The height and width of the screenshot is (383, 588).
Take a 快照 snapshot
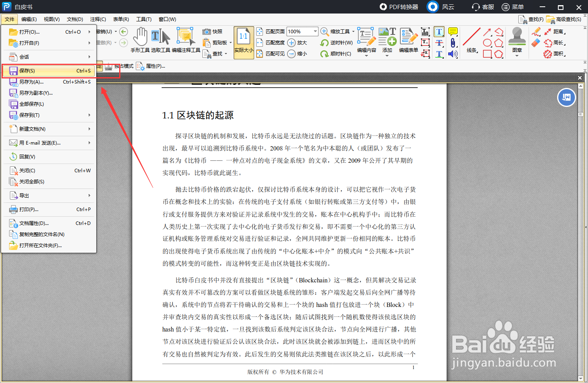[213, 32]
